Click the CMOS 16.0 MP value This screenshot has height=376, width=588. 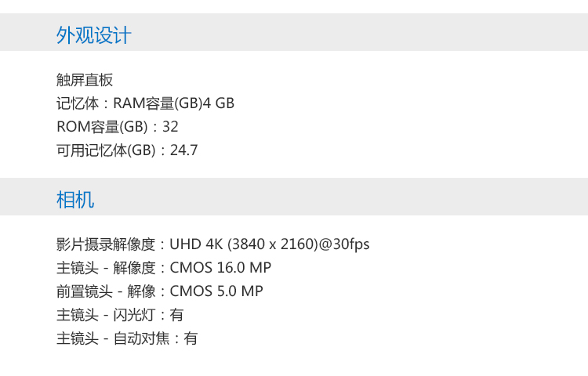click(220, 268)
